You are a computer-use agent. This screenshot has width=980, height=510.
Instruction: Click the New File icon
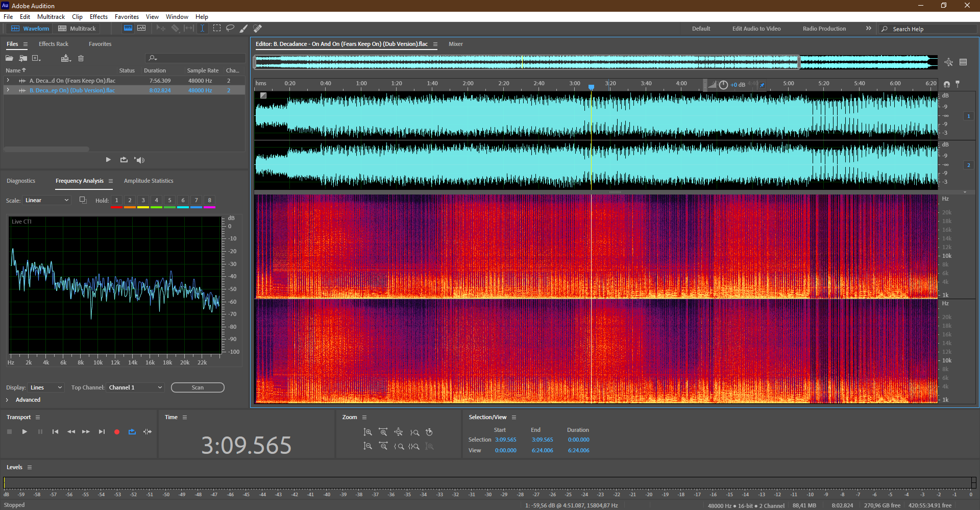[x=36, y=58]
